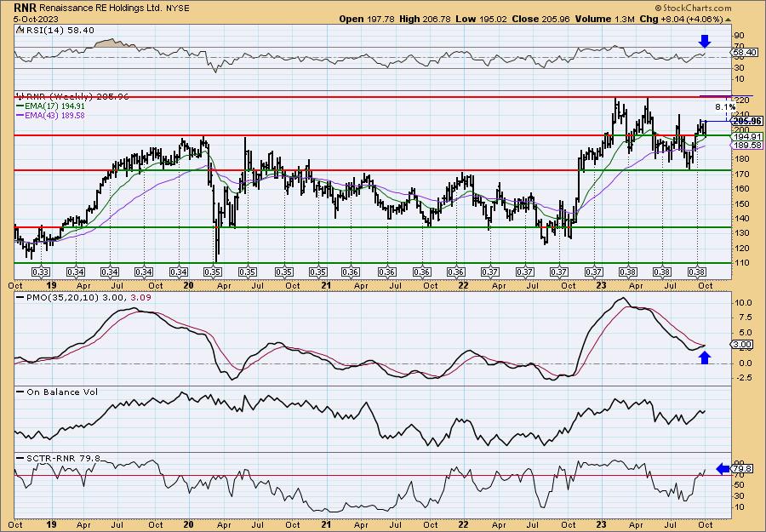Viewport: 766px width, 532px height.
Task: Click the 0.33 dividend marker label
Action: click(41, 272)
